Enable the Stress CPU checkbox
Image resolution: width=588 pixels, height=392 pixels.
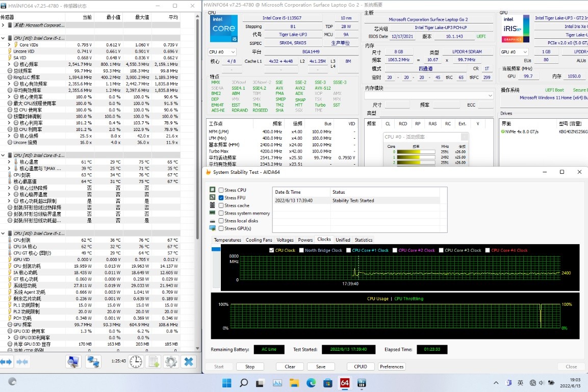coord(221,190)
